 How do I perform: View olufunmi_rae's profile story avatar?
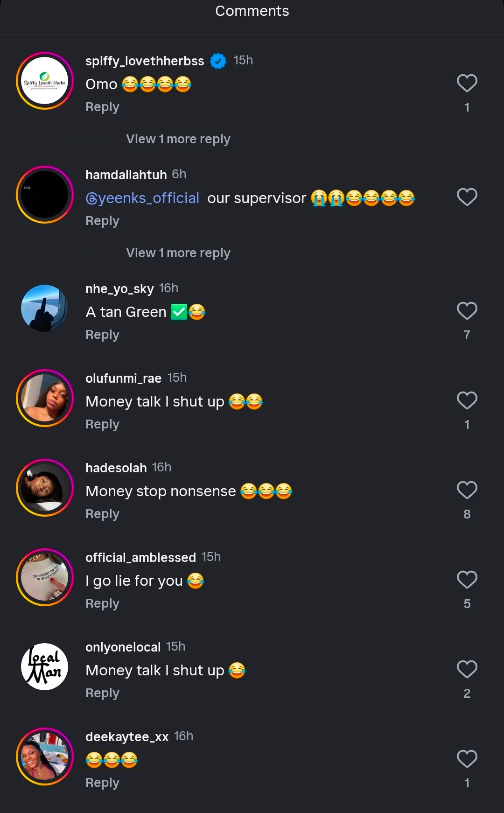(x=45, y=398)
